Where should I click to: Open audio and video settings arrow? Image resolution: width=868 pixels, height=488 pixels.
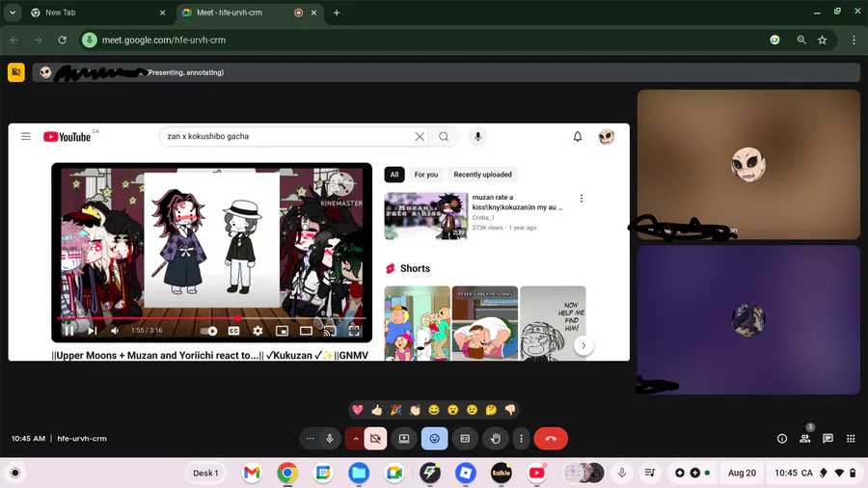[x=355, y=439]
